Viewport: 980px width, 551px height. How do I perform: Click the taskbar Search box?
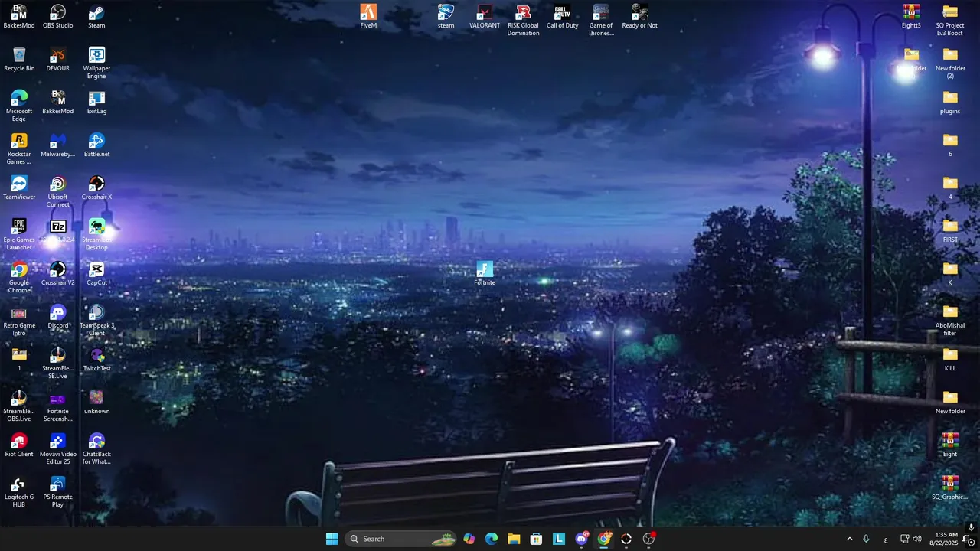[400, 539]
